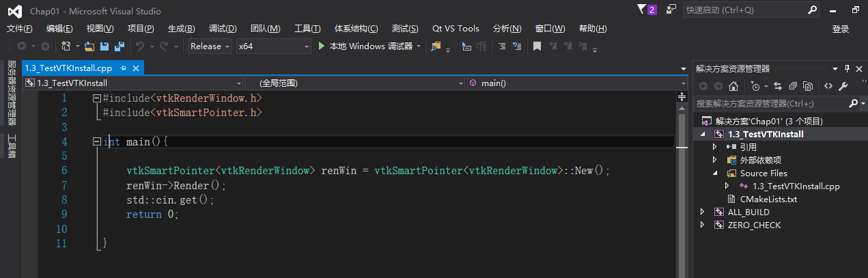Click the send feedback icon
868x278 pixels.
coord(671,10)
